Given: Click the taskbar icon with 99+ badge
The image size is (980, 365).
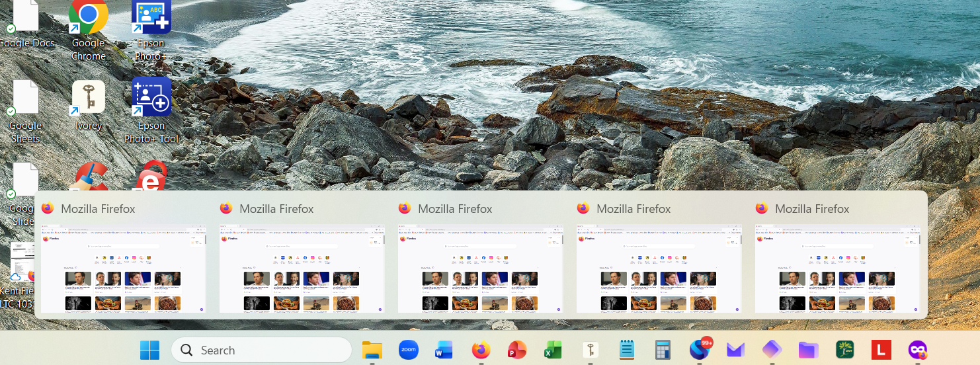Looking at the screenshot, I should click(700, 348).
